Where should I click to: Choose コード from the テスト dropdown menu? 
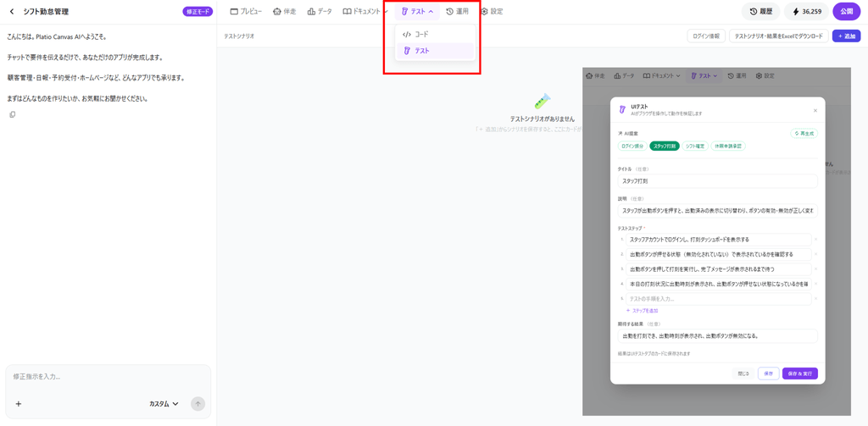coord(435,35)
